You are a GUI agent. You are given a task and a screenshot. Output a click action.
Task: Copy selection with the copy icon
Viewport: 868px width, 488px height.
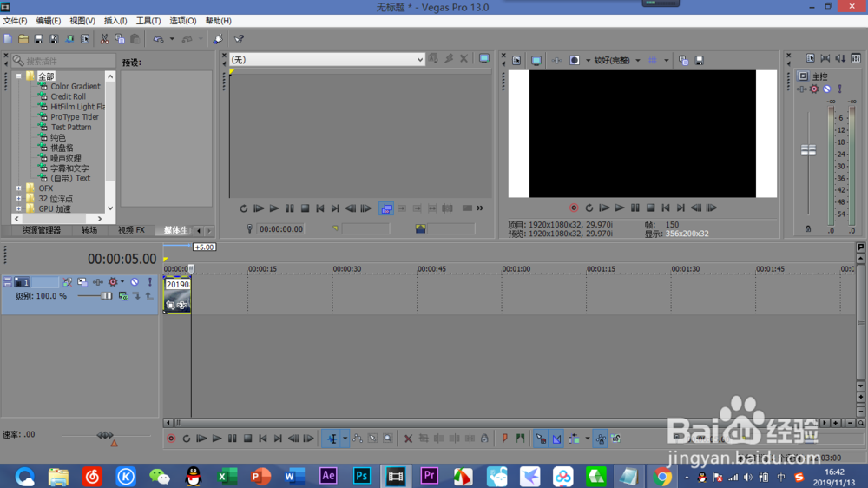click(x=120, y=39)
